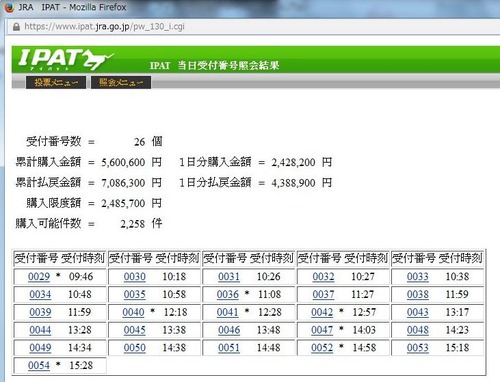Open receipt number 0053 link
Screen dimensions: 500x382
[x=418, y=348]
